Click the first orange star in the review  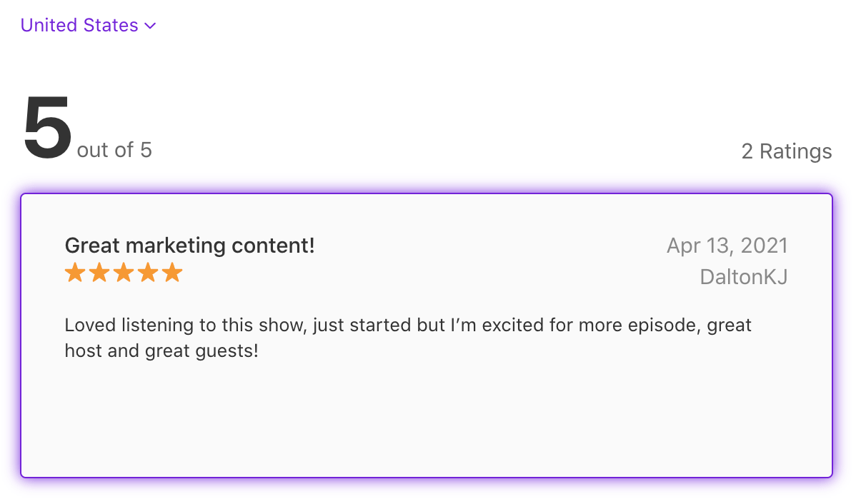pyautogui.click(x=75, y=273)
